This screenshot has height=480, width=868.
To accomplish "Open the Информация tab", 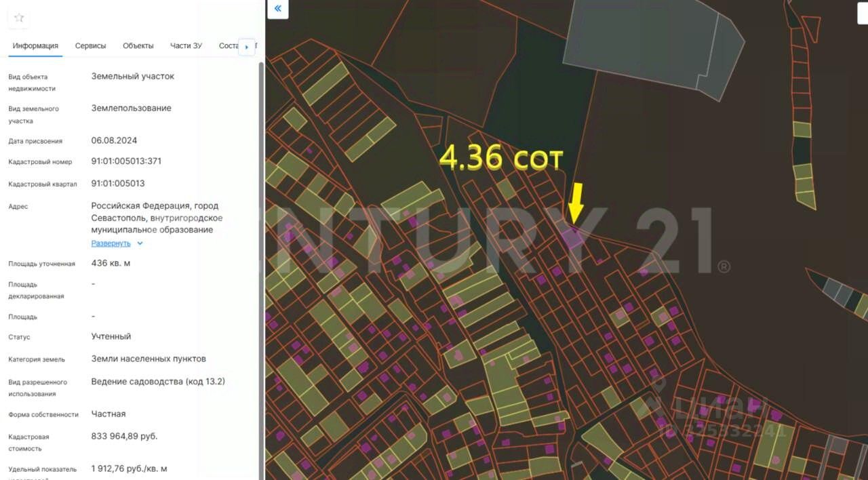I will pyautogui.click(x=35, y=46).
